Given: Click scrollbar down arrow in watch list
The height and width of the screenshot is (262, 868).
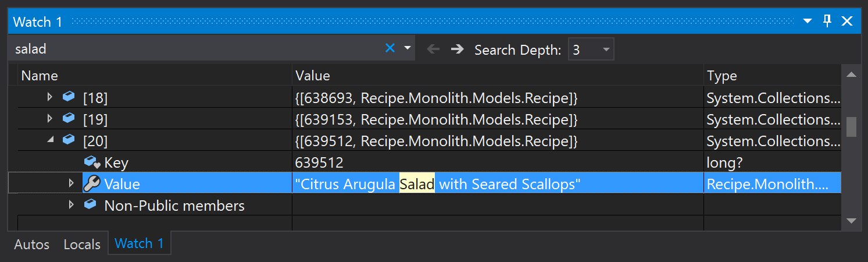Looking at the screenshot, I should point(851,220).
